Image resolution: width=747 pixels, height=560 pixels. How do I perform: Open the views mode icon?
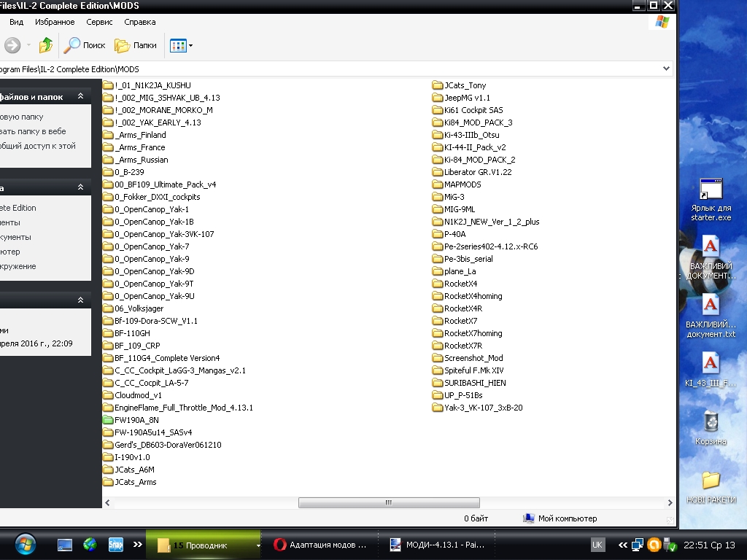[x=178, y=46]
